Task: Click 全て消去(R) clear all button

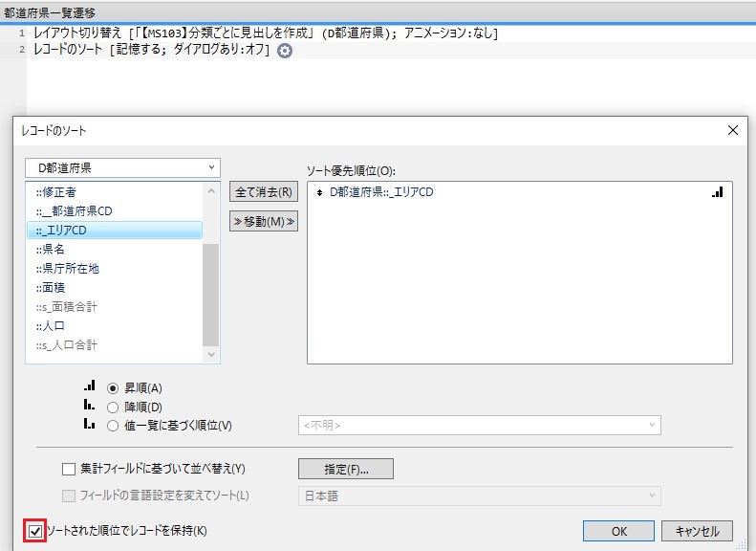Action: coord(264,191)
